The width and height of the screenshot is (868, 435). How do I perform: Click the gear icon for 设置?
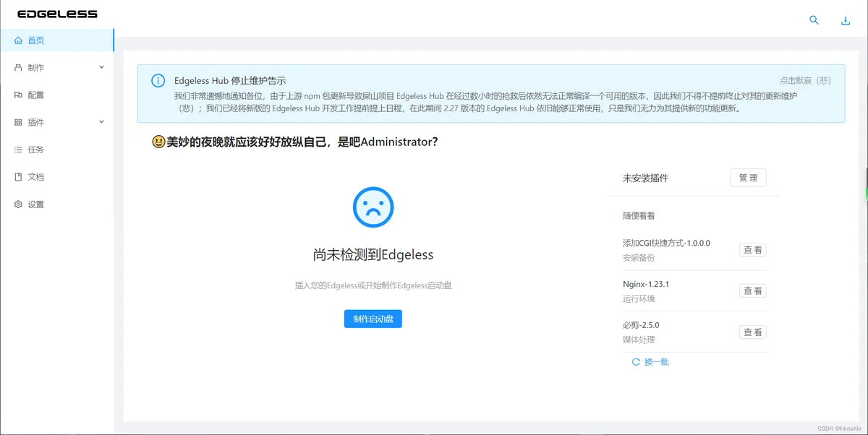[x=18, y=204]
